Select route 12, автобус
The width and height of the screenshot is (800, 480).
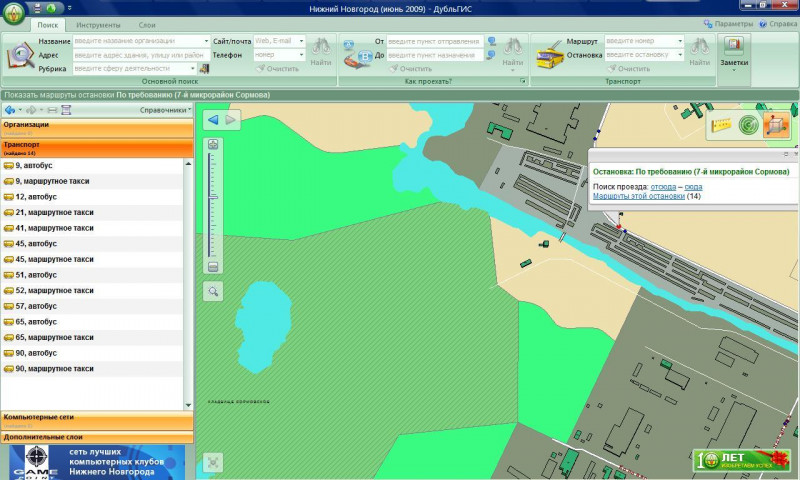[x=92, y=197]
